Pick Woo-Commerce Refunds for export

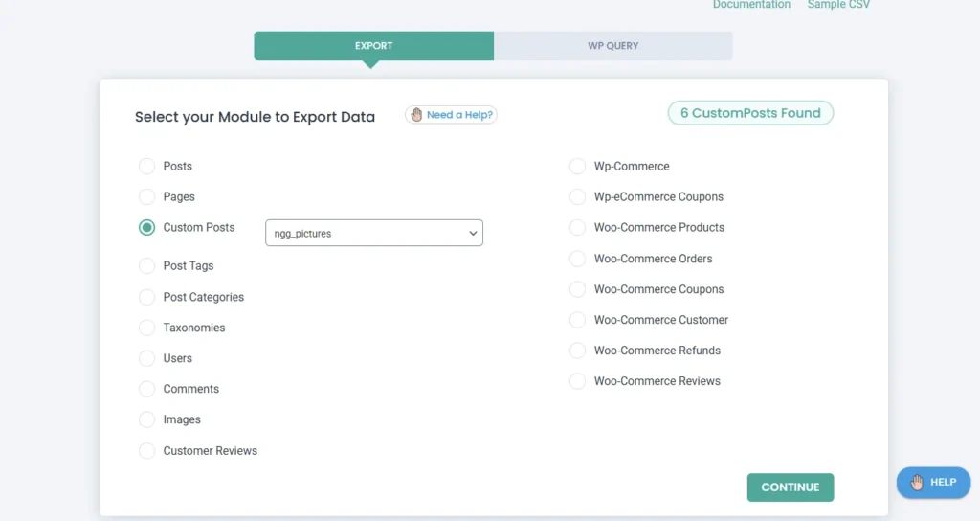(x=577, y=351)
